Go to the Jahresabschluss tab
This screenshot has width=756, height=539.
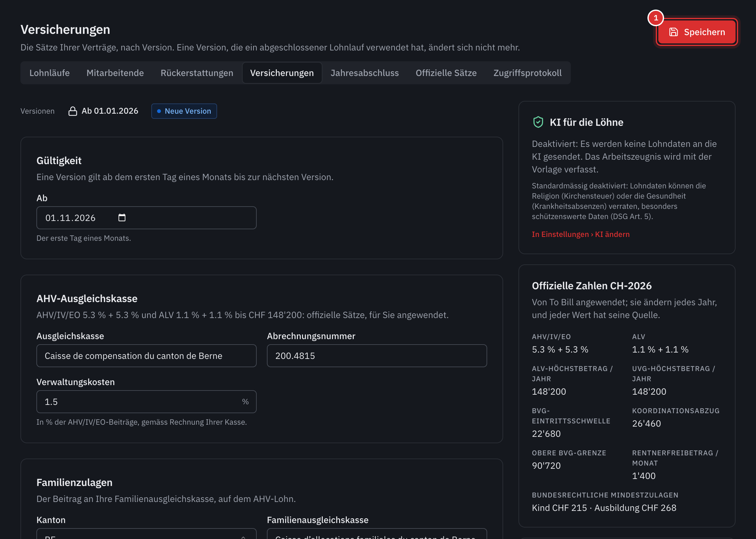pyautogui.click(x=364, y=73)
